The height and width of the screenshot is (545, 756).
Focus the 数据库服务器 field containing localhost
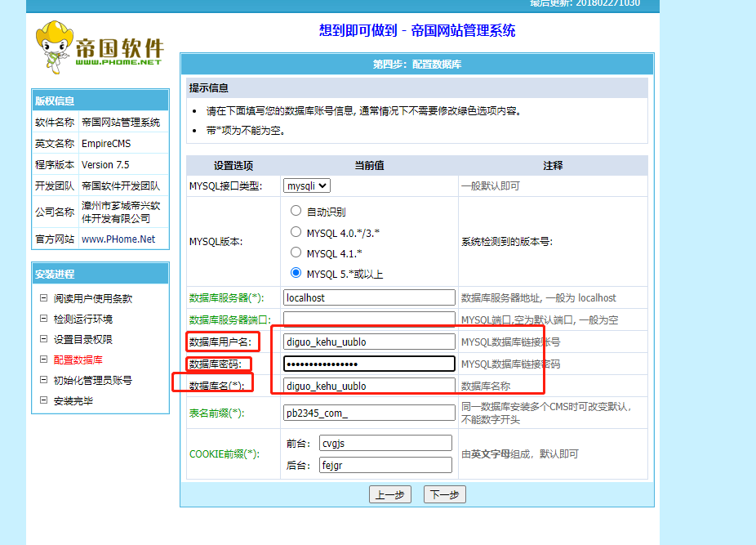pyautogui.click(x=369, y=298)
